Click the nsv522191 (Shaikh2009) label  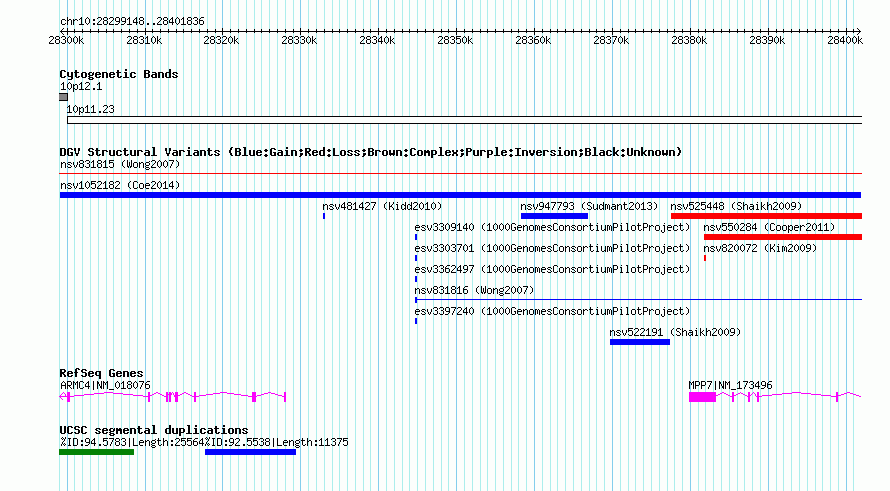pyautogui.click(x=675, y=333)
